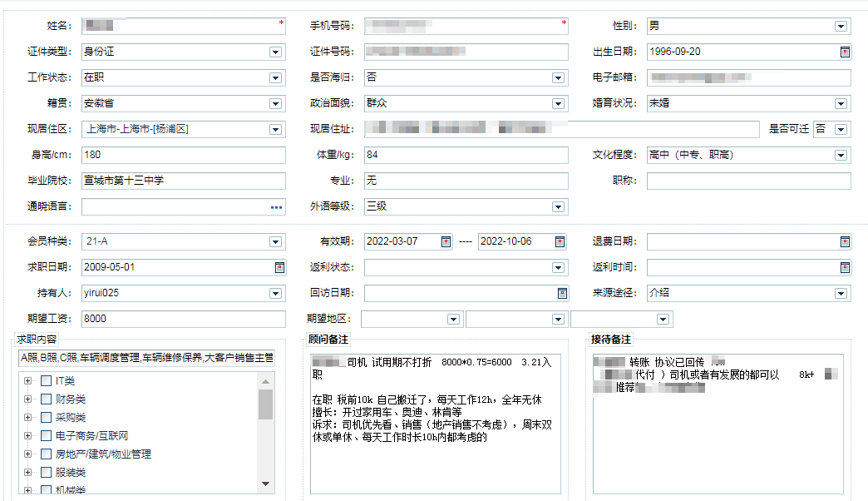Expand the IT类 tree node

(x=27, y=380)
